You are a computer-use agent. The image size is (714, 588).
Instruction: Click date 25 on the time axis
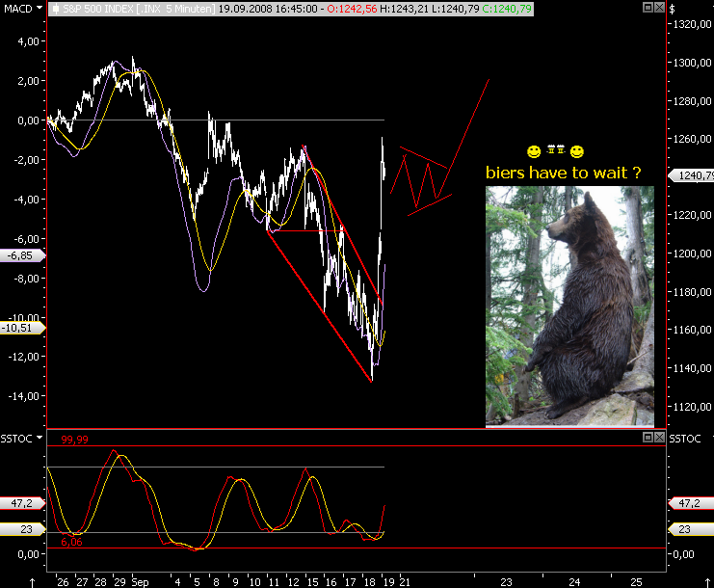click(x=636, y=582)
